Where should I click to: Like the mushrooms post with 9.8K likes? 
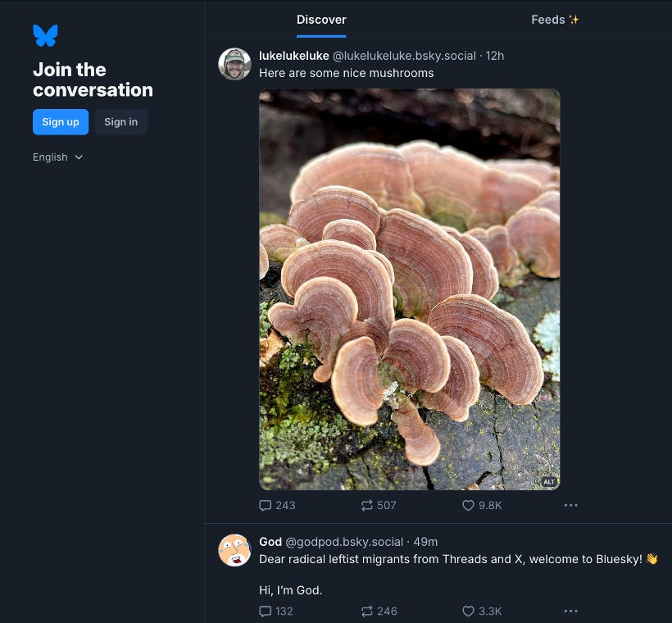tap(482, 505)
